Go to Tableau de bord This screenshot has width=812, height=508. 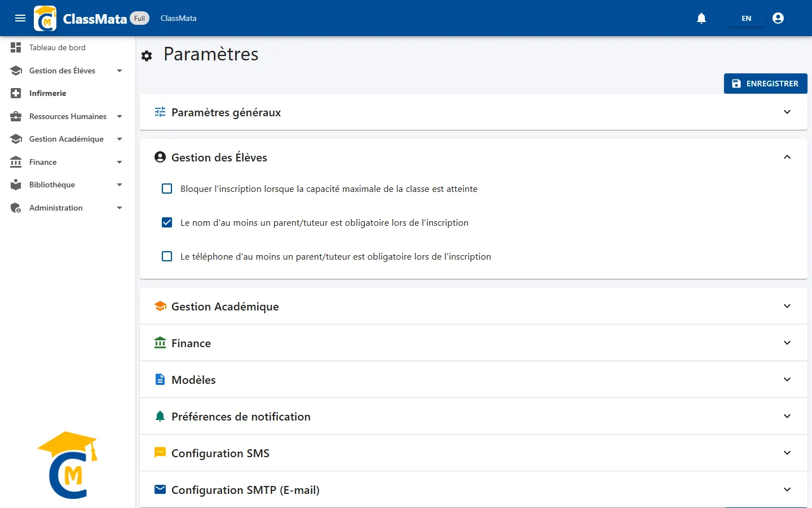tap(68, 47)
